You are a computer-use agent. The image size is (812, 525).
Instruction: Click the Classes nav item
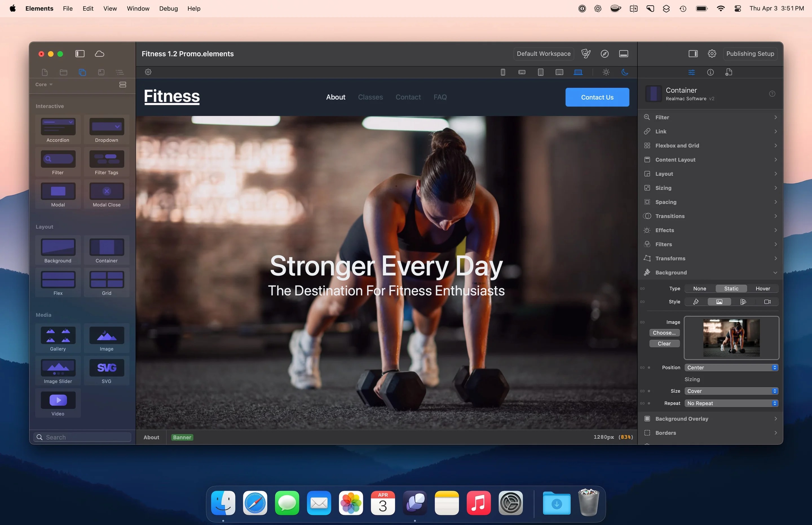(370, 97)
